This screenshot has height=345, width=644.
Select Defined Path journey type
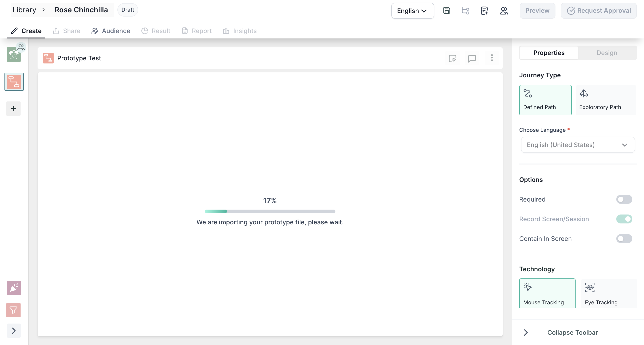(545, 100)
